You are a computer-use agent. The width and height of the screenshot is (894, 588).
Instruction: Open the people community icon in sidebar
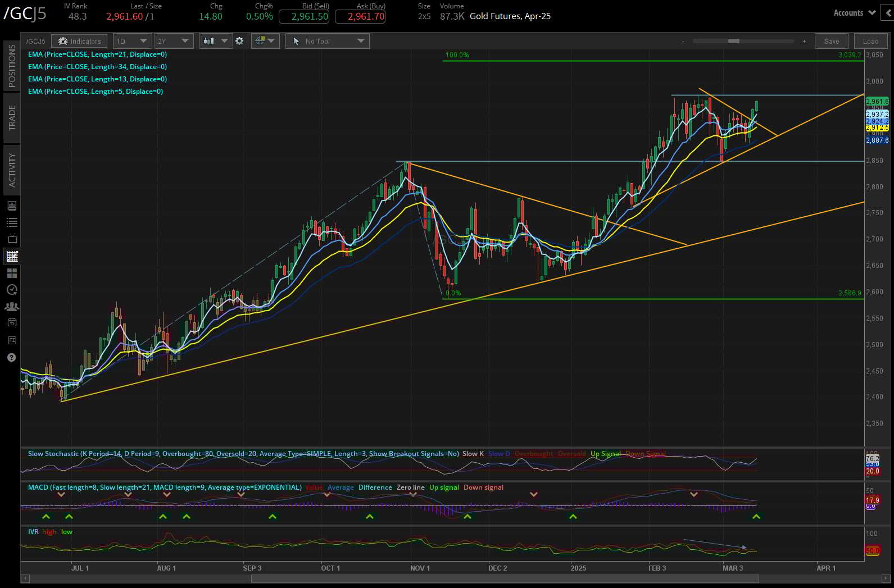[x=12, y=307]
